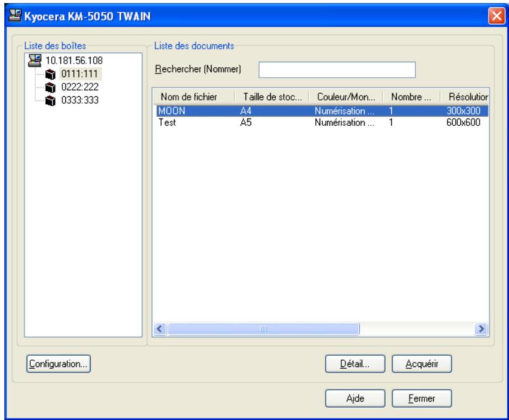Open the Détail... button
Screen dimensions: 509x420
[x=355, y=364]
